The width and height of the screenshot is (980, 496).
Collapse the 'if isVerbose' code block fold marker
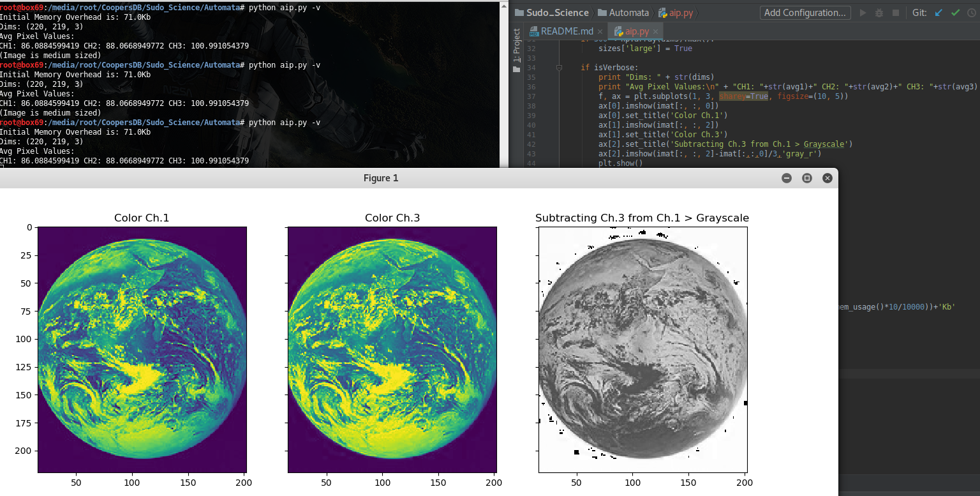click(x=559, y=67)
